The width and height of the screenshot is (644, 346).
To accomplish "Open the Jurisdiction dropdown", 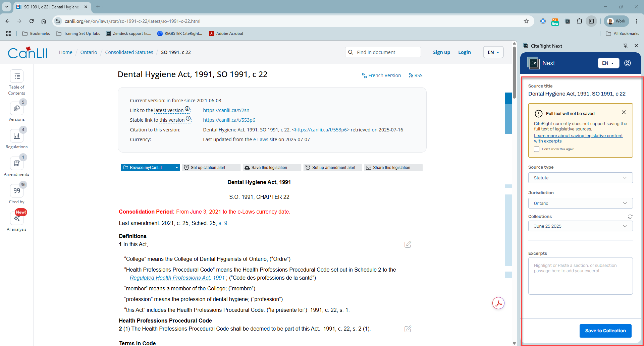I will click(580, 203).
